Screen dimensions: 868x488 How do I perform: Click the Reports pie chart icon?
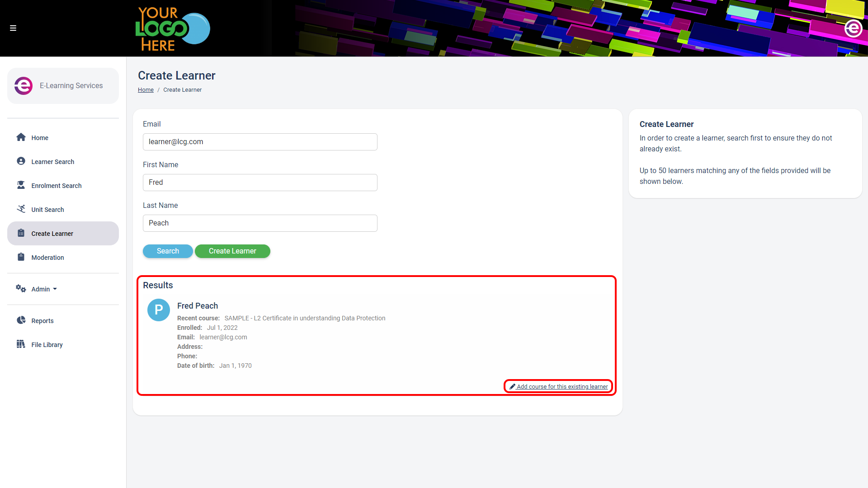pos(21,320)
